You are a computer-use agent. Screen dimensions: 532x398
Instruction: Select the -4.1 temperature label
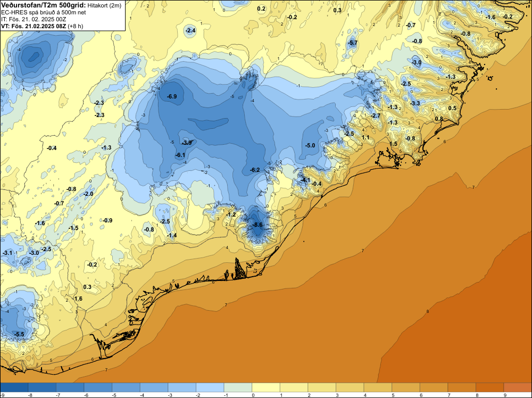(x=305, y=180)
